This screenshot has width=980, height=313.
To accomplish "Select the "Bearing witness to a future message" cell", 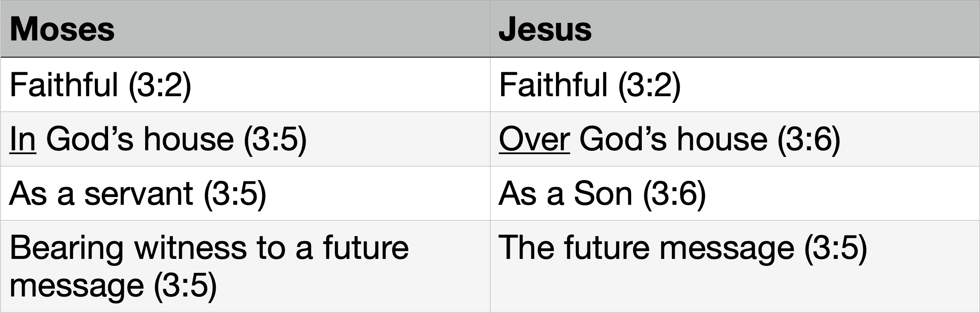I will pos(245,266).
